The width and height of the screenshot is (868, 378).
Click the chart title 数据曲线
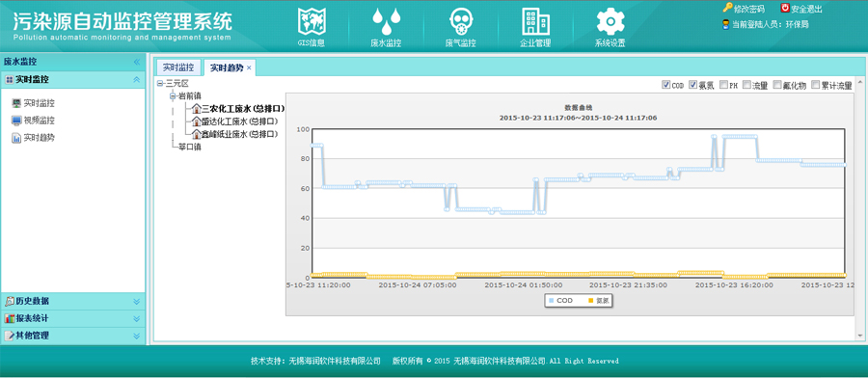point(578,107)
